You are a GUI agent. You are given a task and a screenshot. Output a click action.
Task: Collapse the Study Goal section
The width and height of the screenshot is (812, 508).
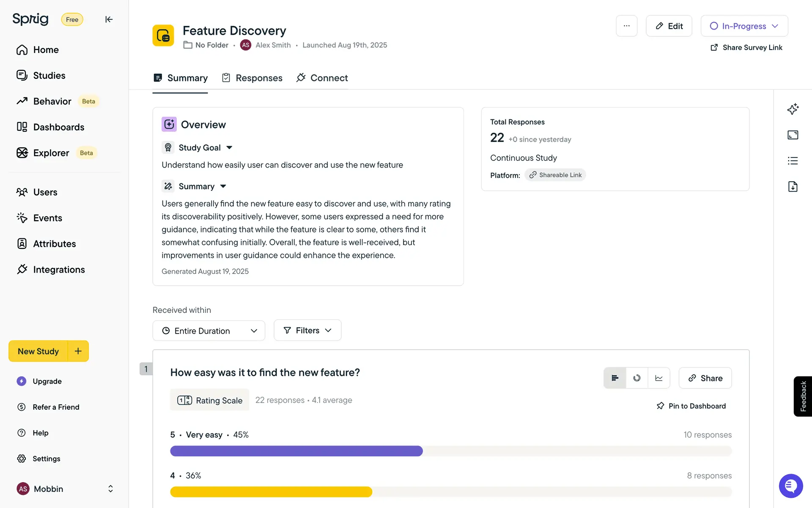click(229, 148)
